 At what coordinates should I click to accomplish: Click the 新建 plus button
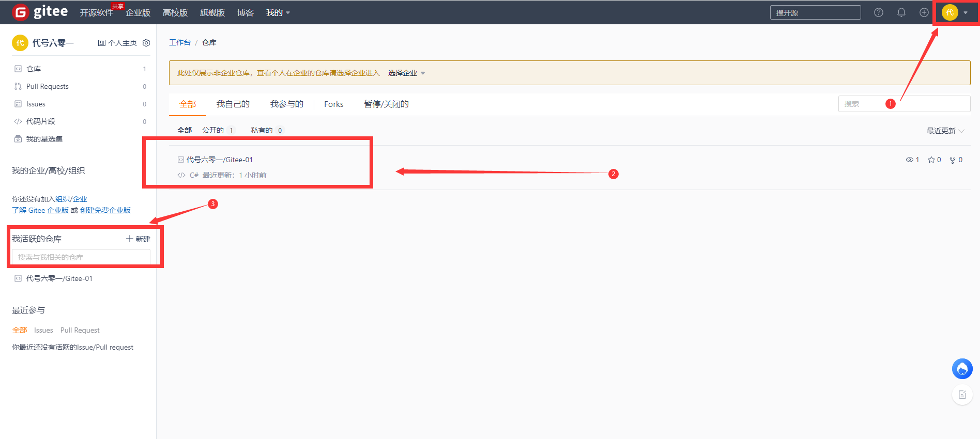tap(138, 239)
